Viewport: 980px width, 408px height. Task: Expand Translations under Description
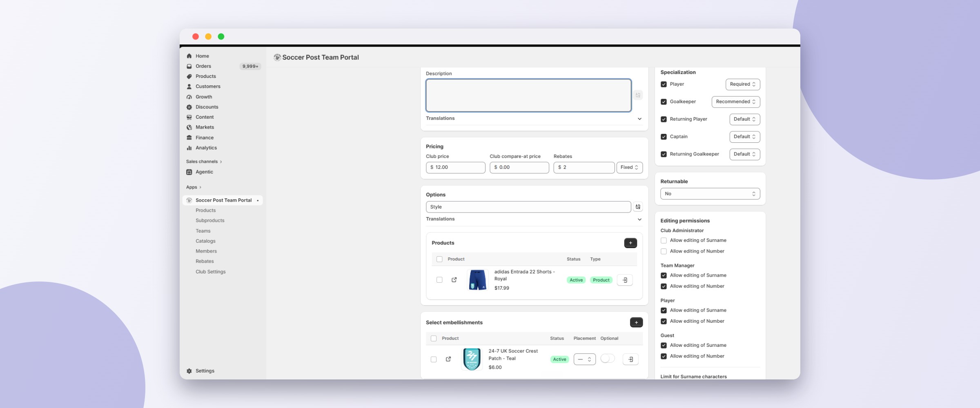coord(534,118)
